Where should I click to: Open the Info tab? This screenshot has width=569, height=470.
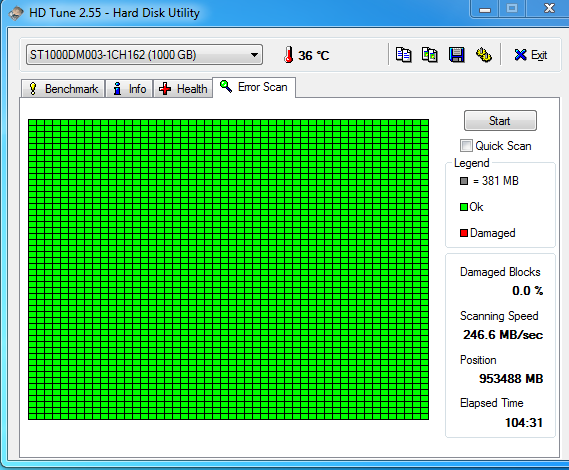pos(130,89)
